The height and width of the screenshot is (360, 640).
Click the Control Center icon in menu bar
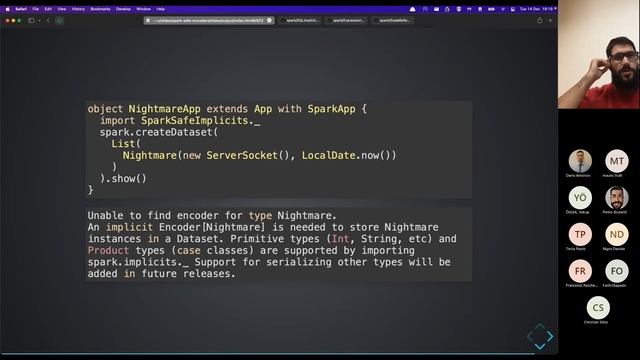[513, 9]
